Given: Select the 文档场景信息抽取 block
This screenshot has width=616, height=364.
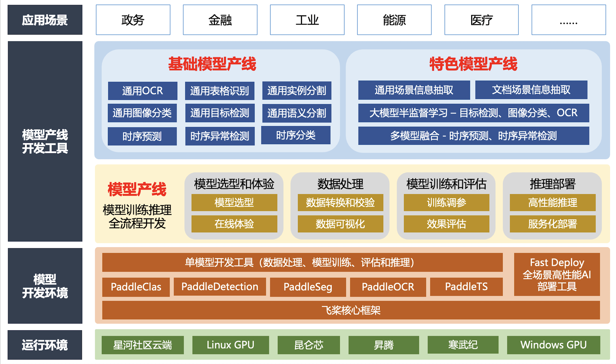Looking at the screenshot, I should click(x=531, y=90).
